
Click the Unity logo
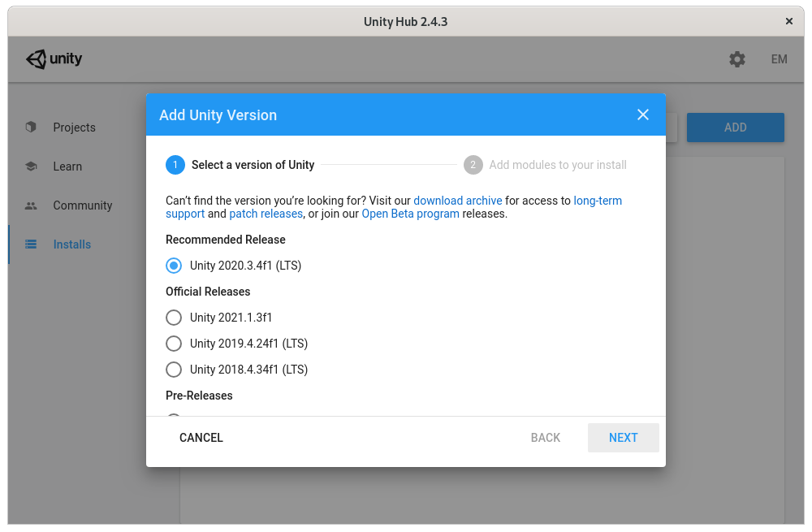[54, 59]
